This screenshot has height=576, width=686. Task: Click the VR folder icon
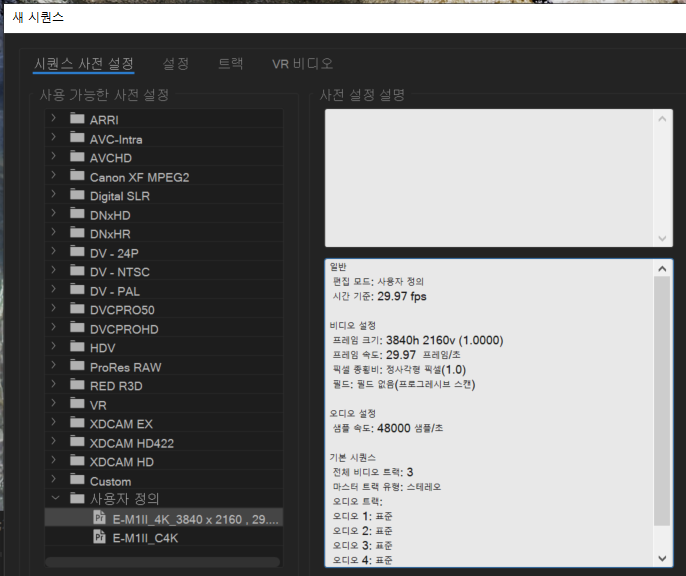pyautogui.click(x=77, y=403)
